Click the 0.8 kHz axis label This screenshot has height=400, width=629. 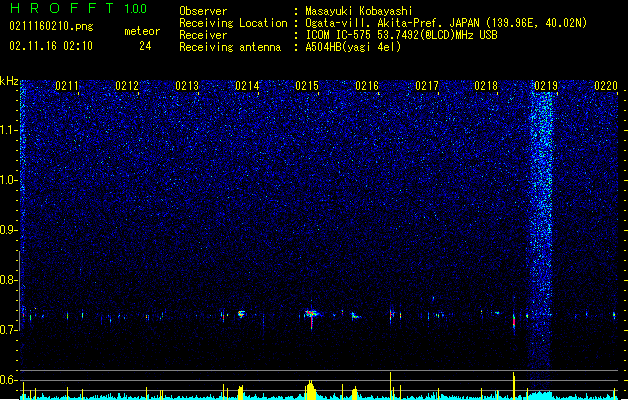9,280
